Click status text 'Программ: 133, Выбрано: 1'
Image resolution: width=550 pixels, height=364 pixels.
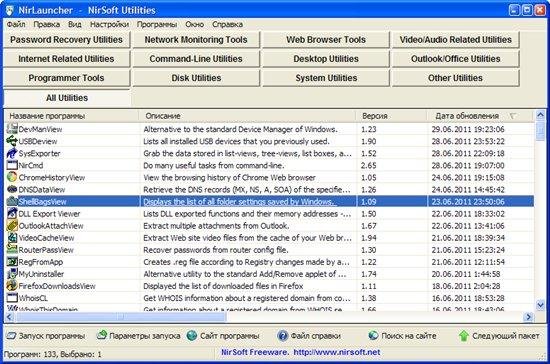tap(53, 354)
